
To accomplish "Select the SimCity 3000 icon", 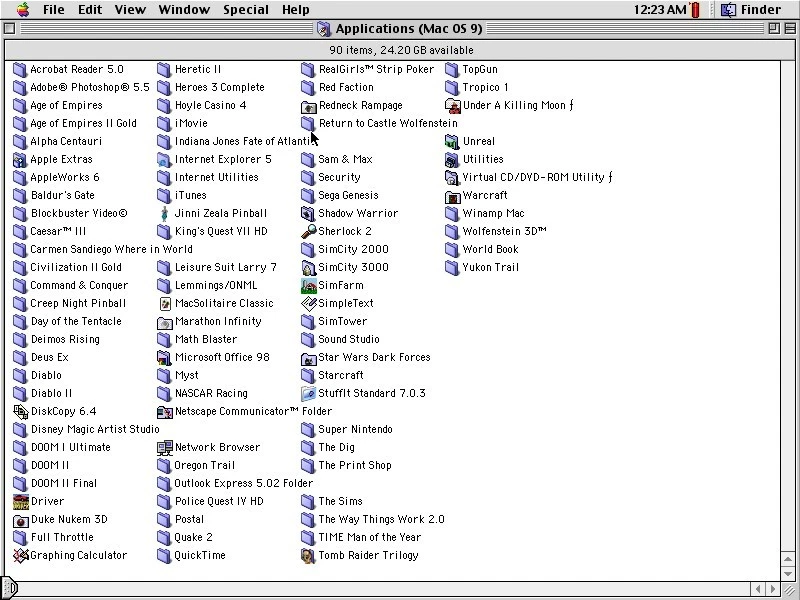I will (x=308, y=267).
